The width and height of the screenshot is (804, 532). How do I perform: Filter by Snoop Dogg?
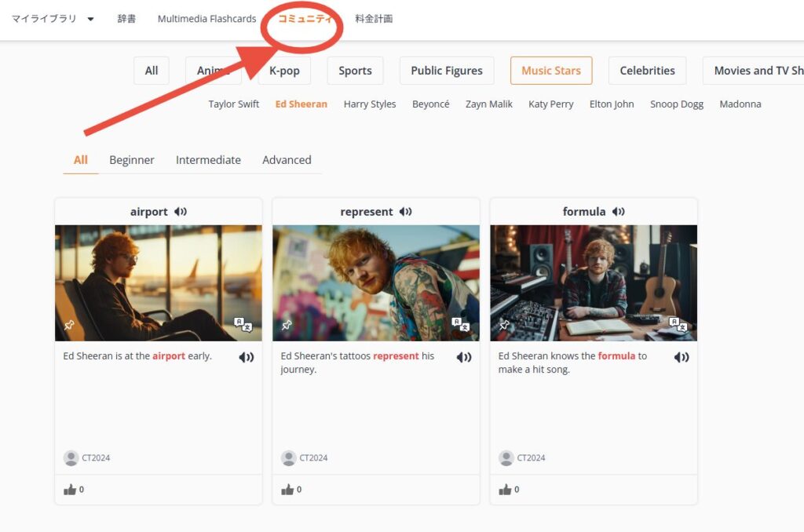pos(677,104)
